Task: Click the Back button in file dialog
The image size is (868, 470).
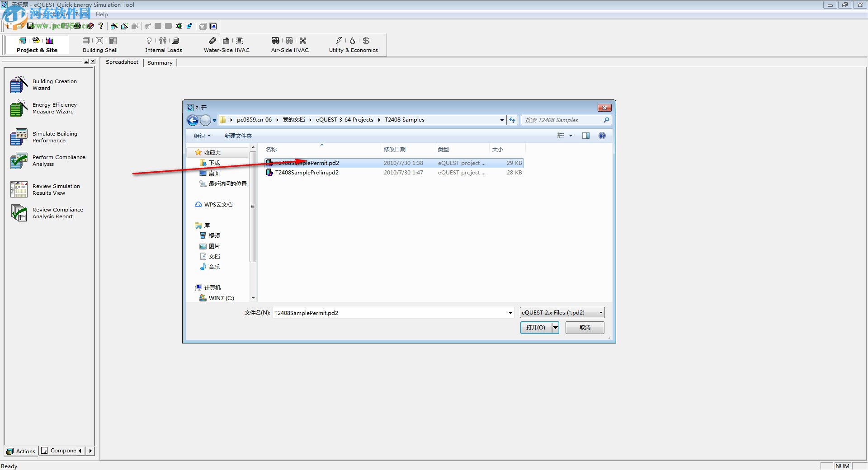Action: pos(193,120)
